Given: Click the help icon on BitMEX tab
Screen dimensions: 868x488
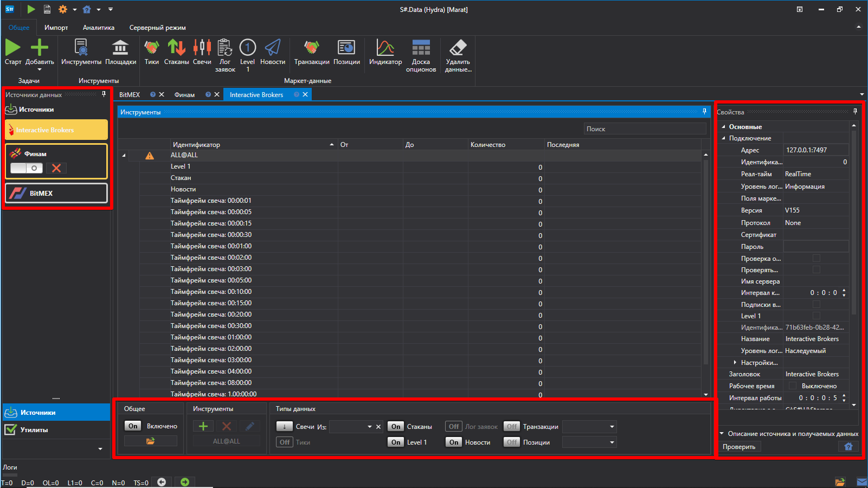Looking at the screenshot, I should (x=153, y=94).
